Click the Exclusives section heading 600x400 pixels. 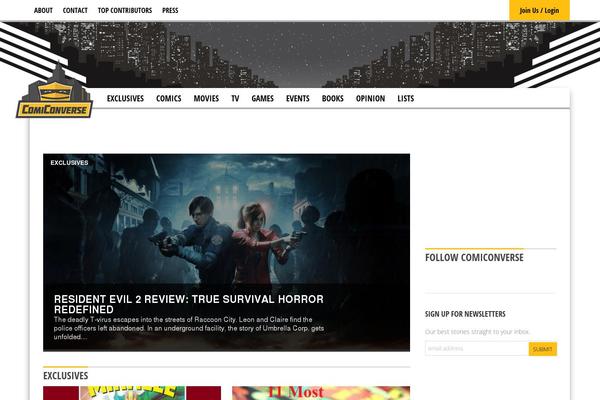point(65,376)
